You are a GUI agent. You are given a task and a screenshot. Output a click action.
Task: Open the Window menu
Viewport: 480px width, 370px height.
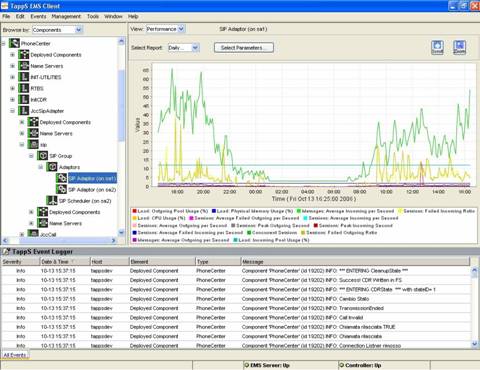click(113, 16)
